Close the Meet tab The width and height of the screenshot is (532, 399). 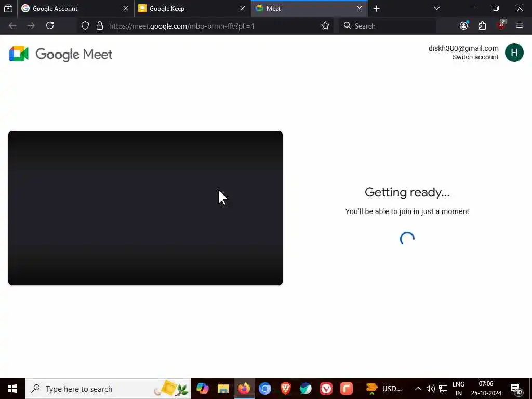tap(360, 8)
